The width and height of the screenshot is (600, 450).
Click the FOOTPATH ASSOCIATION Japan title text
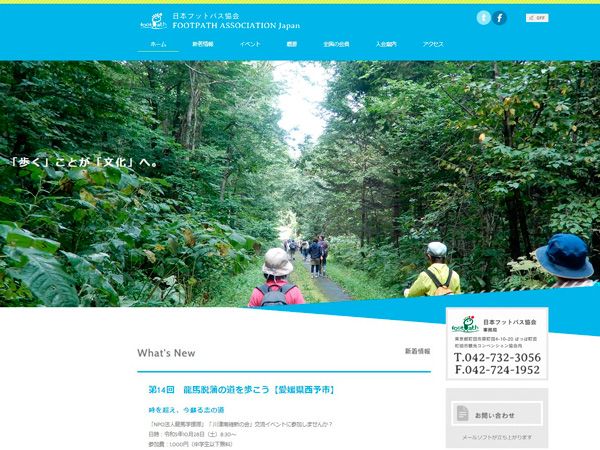[235, 25]
